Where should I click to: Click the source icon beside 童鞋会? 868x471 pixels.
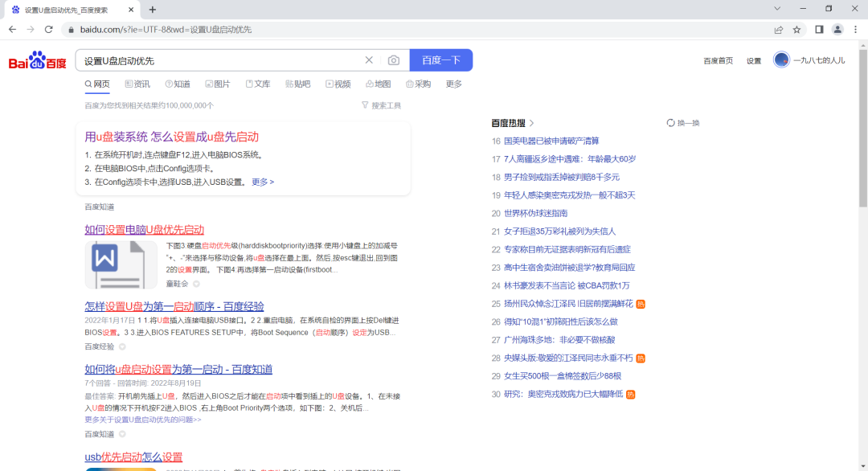[x=197, y=284]
